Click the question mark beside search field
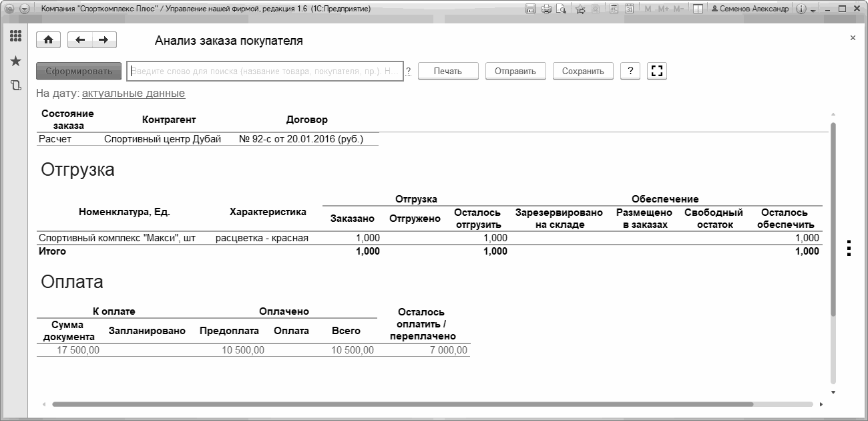Viewport: 868px width, 421px height. pyautogui.click(x=408, y=71)
